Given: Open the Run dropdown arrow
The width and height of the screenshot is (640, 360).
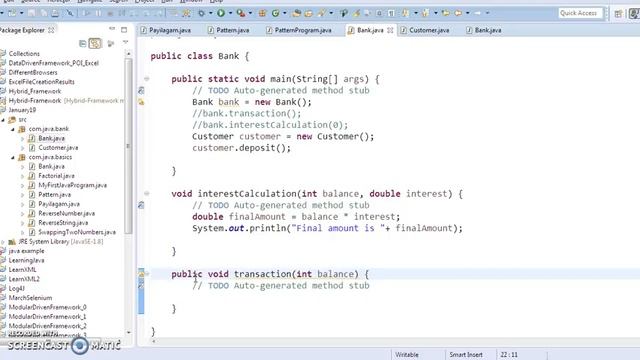Looking at the screenshot, I should 230,13.
